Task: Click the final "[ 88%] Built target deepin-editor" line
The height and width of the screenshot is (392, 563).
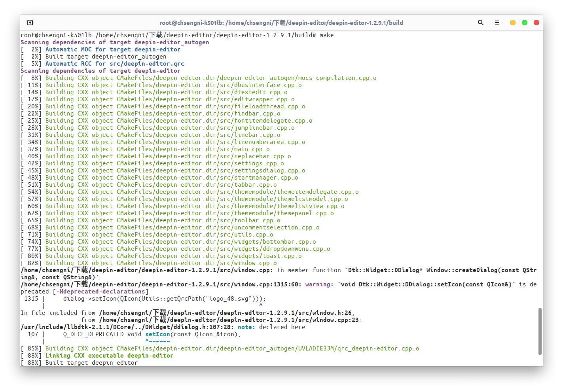Action: click(x=79, y=363)
